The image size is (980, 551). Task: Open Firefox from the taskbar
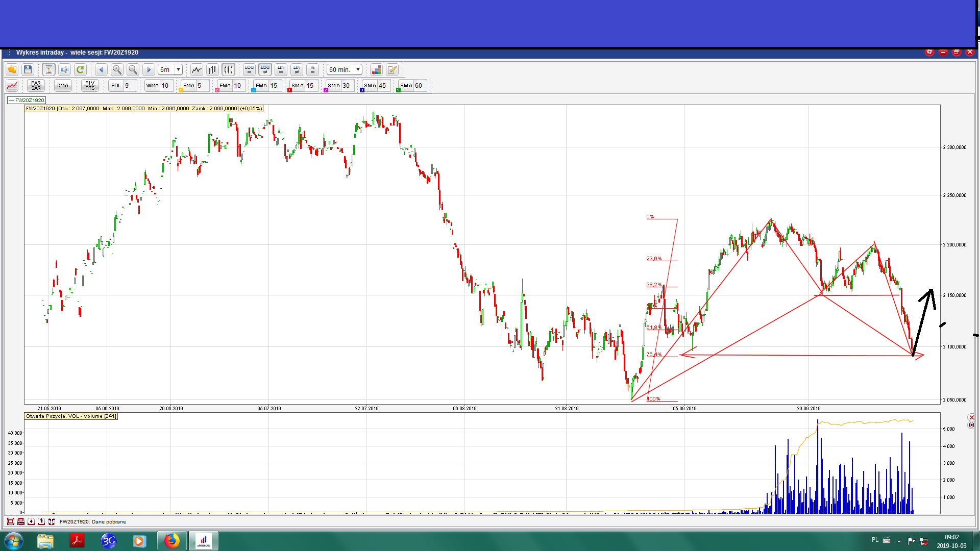pyautogui.click(x=171, y=540)
